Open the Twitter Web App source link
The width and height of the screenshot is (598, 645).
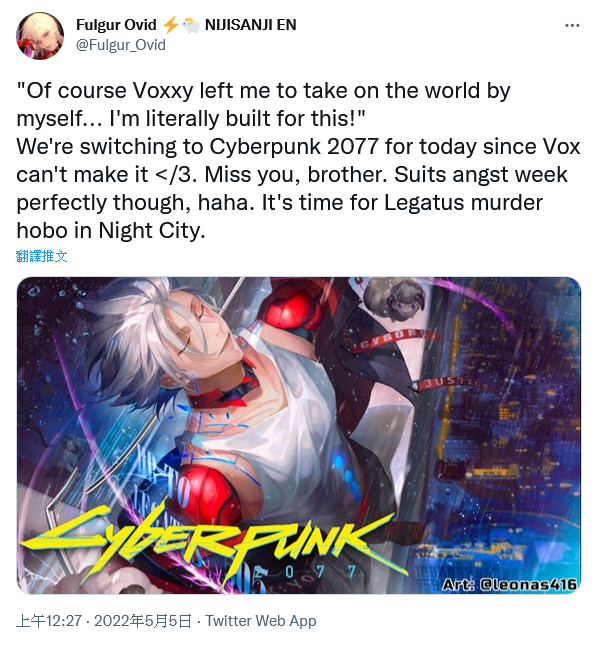[x=261, y=621]
